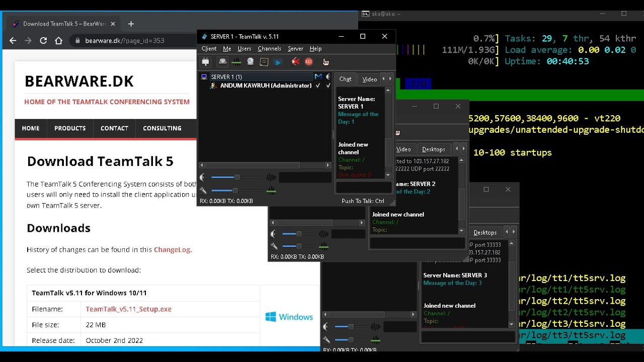Click the blue stream media file icon
This screenshot has height=362, width=644.
(x=278, y=62)
